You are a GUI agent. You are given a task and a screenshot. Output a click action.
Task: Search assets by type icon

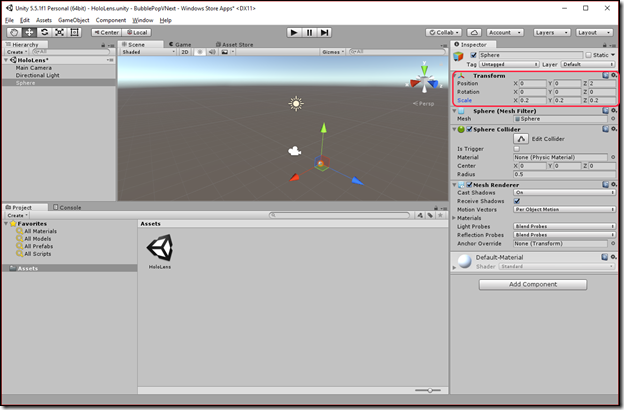[420, 215]
